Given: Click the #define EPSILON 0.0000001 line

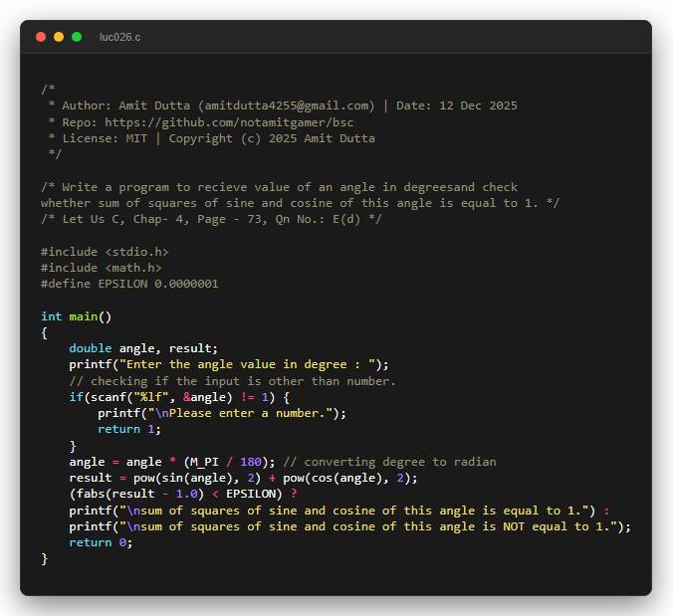Looking at the screenshot, I should (129, 284).
